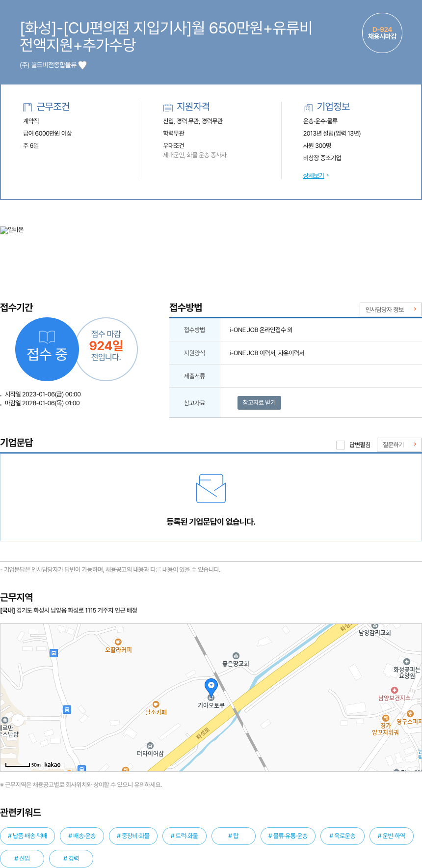Click the open book icon in 접수 중 circle

[47, 337]
